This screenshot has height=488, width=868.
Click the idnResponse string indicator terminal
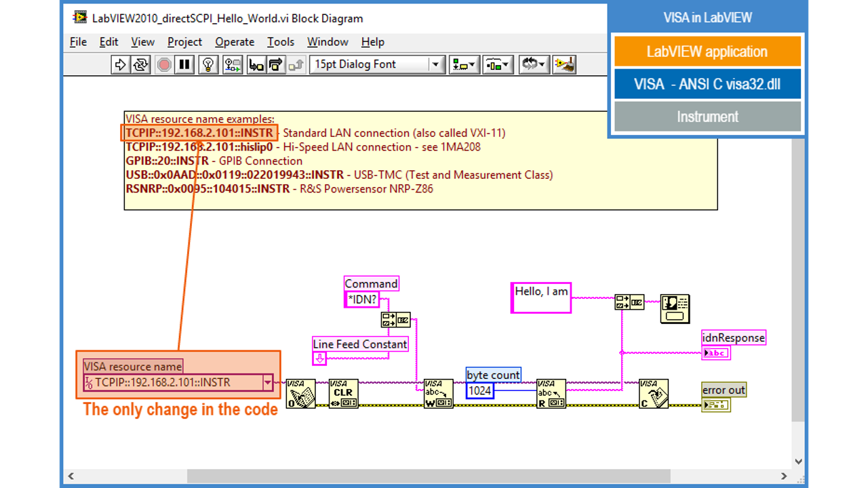tap(716, 352)
